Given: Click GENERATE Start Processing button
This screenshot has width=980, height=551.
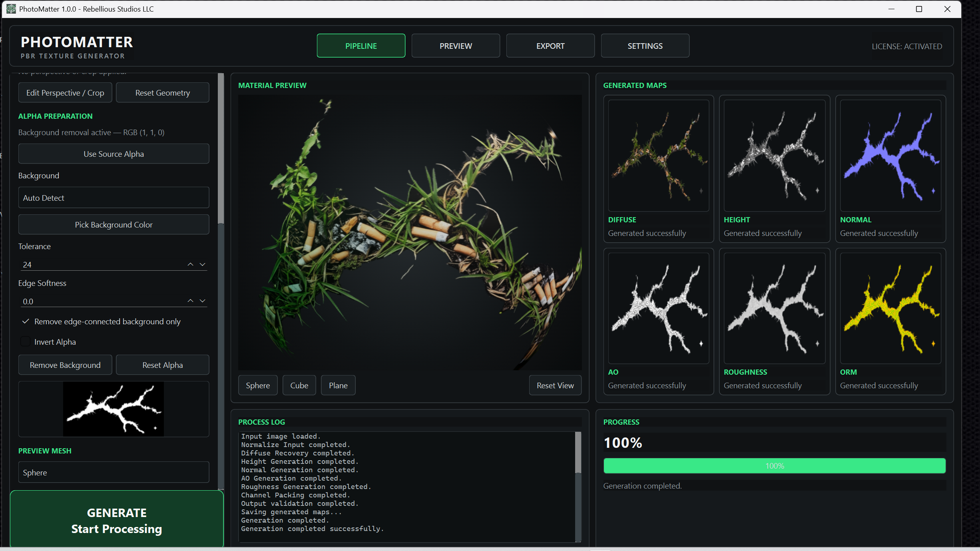Looking at the screenshot, I should (x=117, y=520).
